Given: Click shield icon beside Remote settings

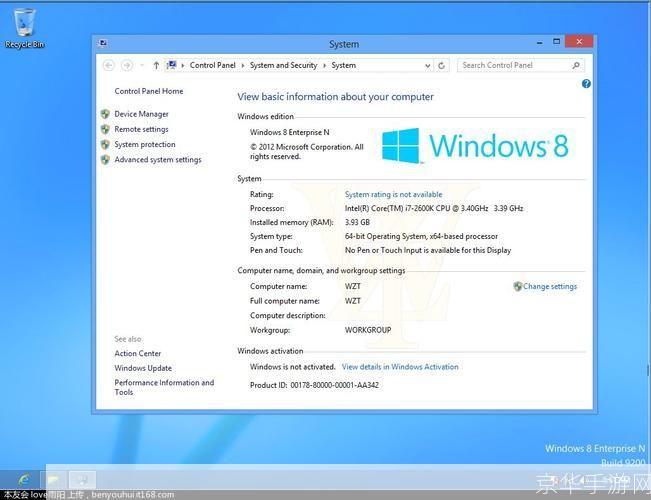Looking at the screenshot, I should click(105, 129).
